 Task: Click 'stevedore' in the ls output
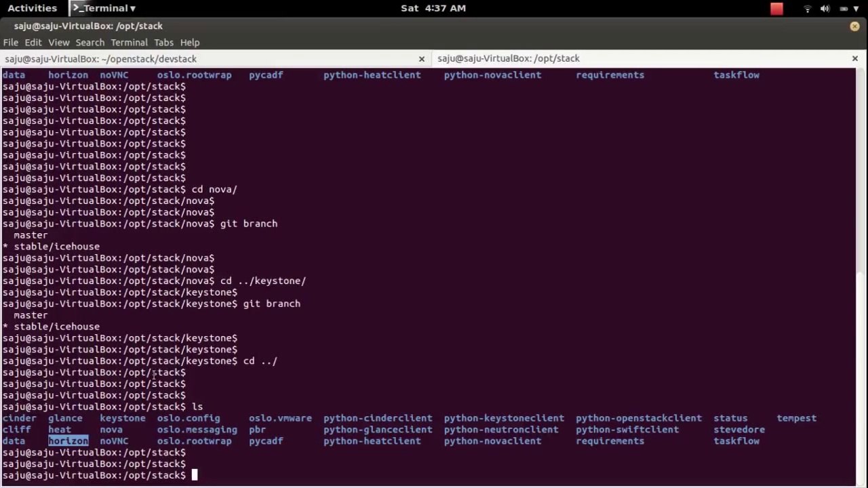(739, 430)
